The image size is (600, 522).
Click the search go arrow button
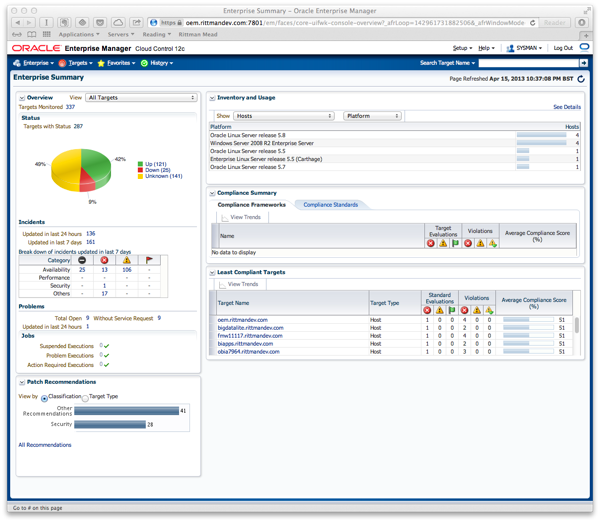pos(584,63)
